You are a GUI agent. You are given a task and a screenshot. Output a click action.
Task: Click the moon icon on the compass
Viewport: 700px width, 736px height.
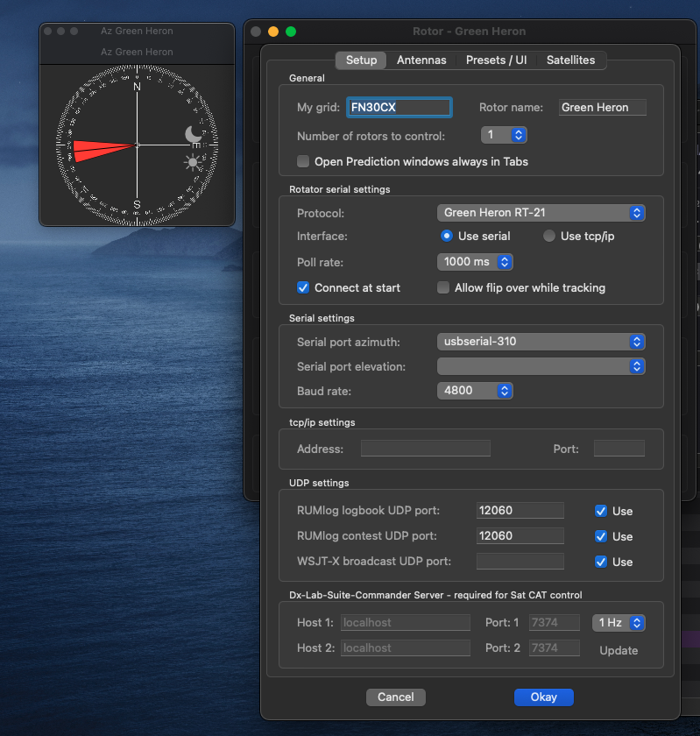point(193,134)
